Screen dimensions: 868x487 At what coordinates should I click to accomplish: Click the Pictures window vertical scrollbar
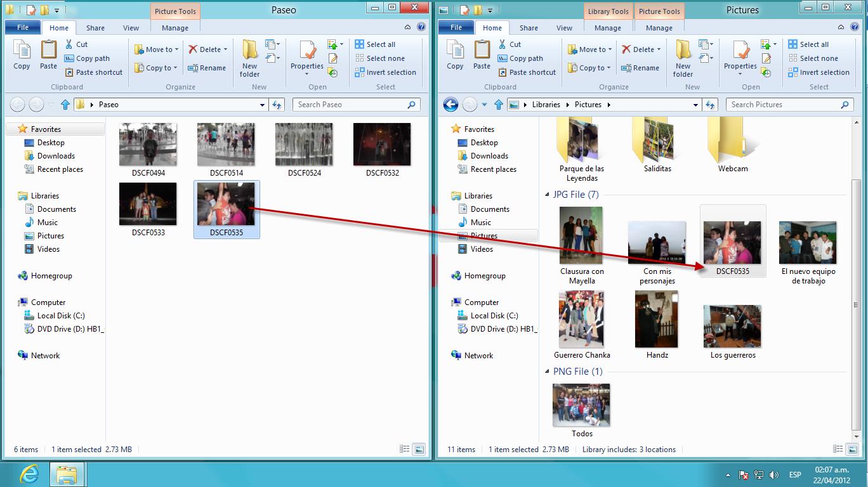tap(857, 254)
